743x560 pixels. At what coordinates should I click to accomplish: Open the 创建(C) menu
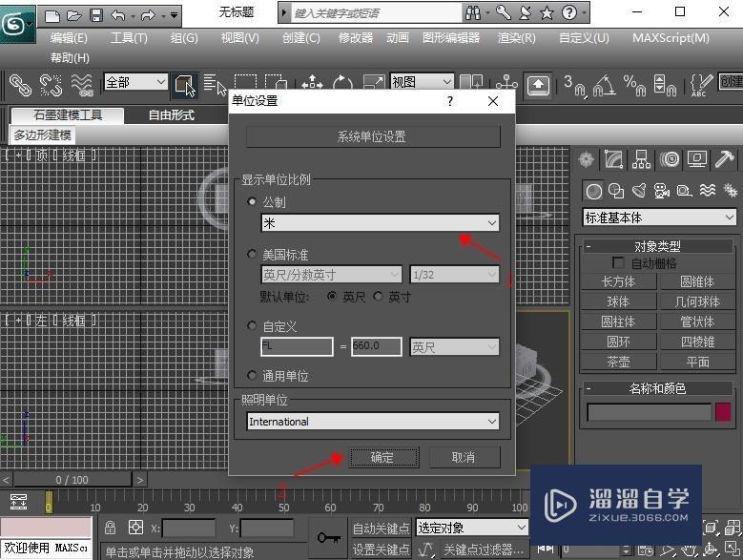pyautogui.click(x=300, y=38)
